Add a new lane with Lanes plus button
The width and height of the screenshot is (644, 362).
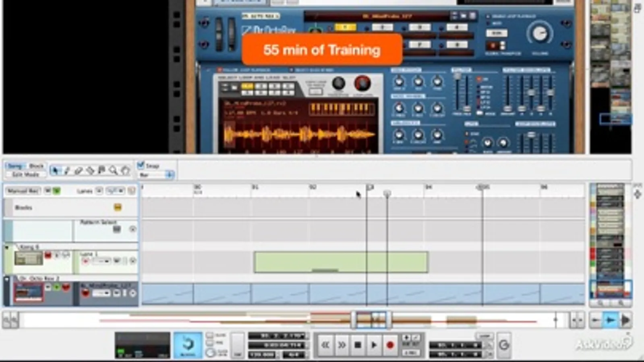pyautogui.click(x=99, y=191)
